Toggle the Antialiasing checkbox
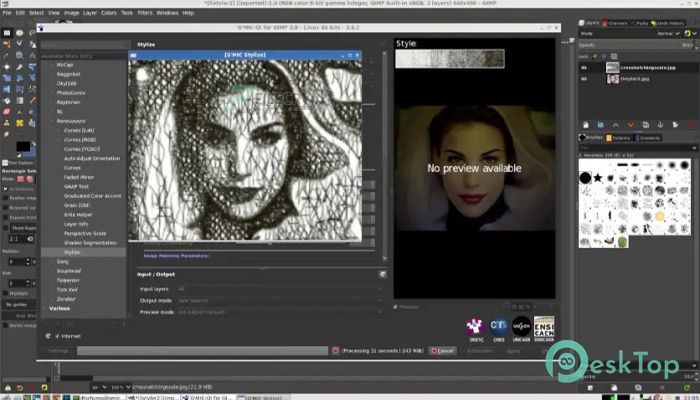This screenshot has width=700, height=400. tap(5, 189)
